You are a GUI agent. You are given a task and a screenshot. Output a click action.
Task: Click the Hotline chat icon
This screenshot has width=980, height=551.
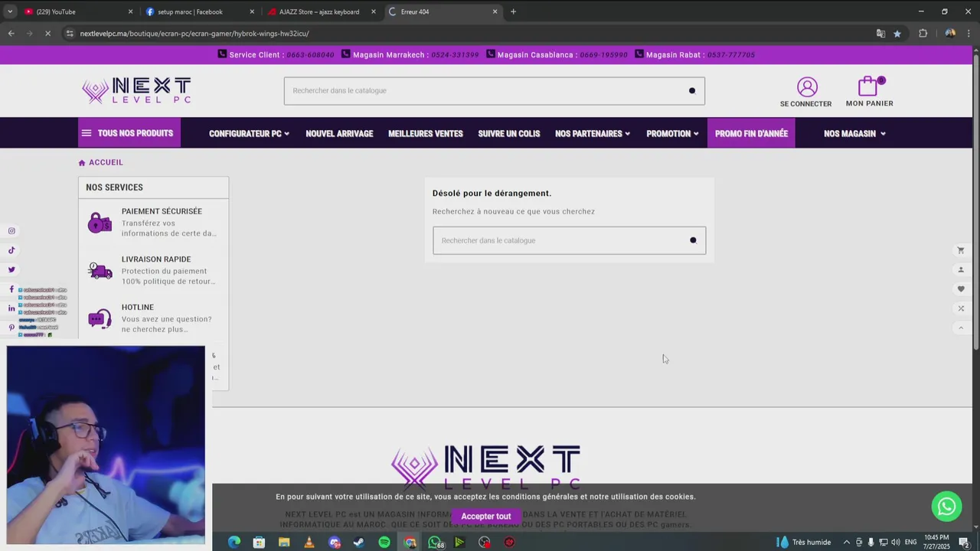[100, 318]
